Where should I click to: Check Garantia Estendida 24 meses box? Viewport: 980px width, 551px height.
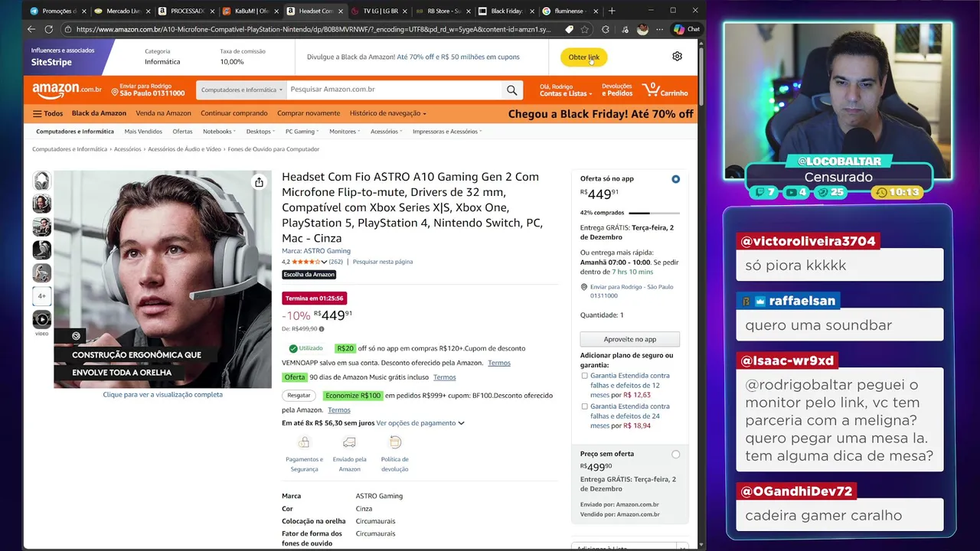[x=584, y=406]
